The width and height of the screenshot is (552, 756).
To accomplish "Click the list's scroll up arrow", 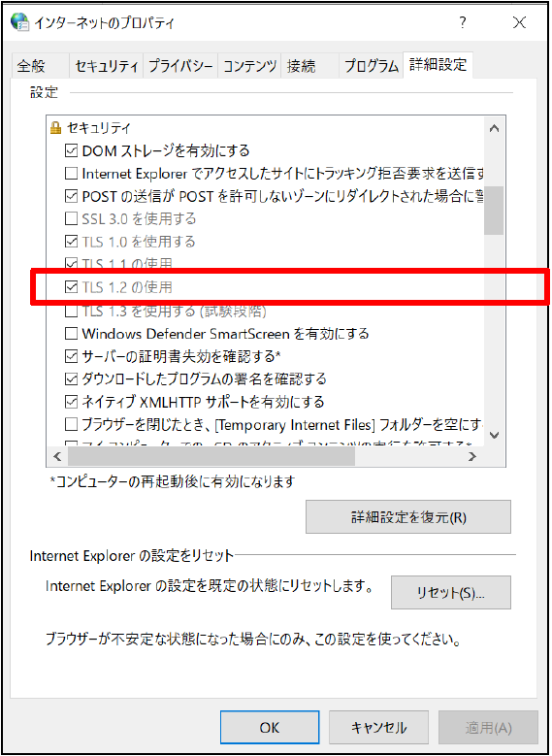I will (x=494, y=129).
